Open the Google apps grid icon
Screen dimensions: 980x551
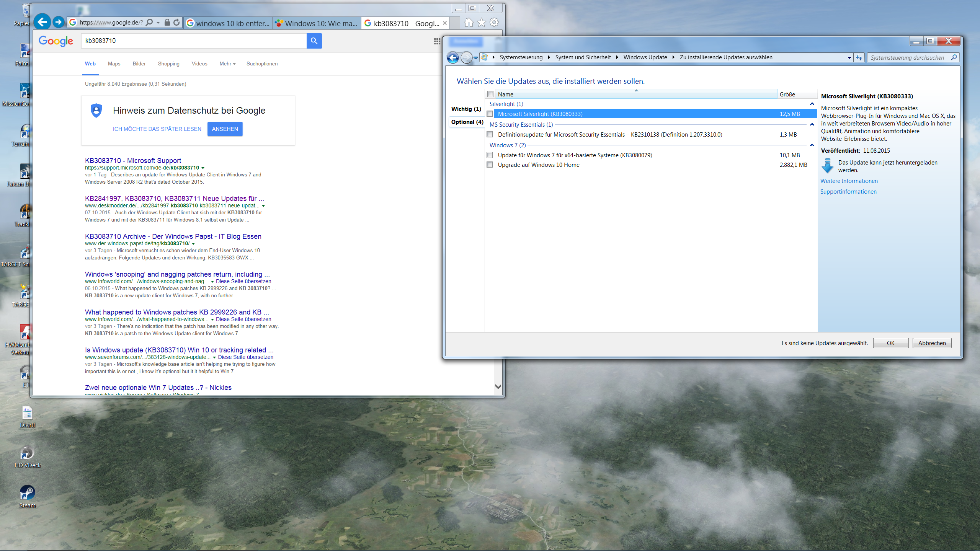(x=437, y=41)
